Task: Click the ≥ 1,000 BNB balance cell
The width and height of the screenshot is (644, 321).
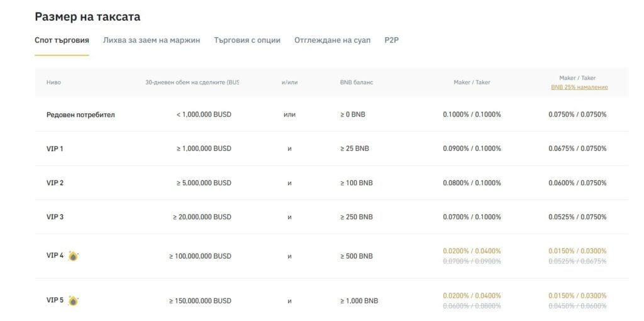Action: (359, 301)
